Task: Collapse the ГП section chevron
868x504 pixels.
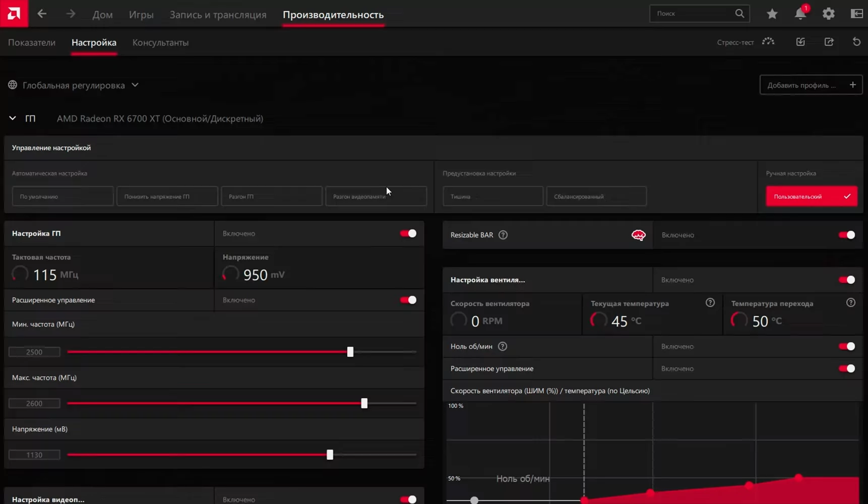Action: click(13, 118)
